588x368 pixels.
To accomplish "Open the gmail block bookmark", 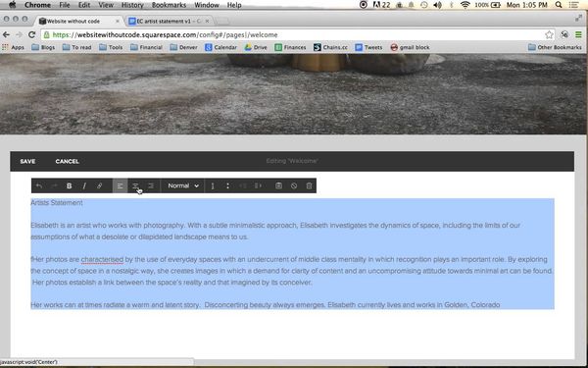I will click(410, 47).
